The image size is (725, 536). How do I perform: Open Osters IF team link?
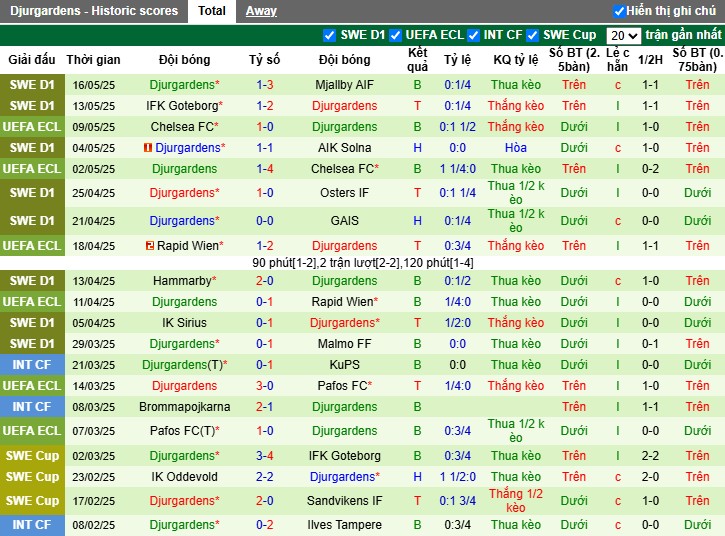tap(344, 193)
